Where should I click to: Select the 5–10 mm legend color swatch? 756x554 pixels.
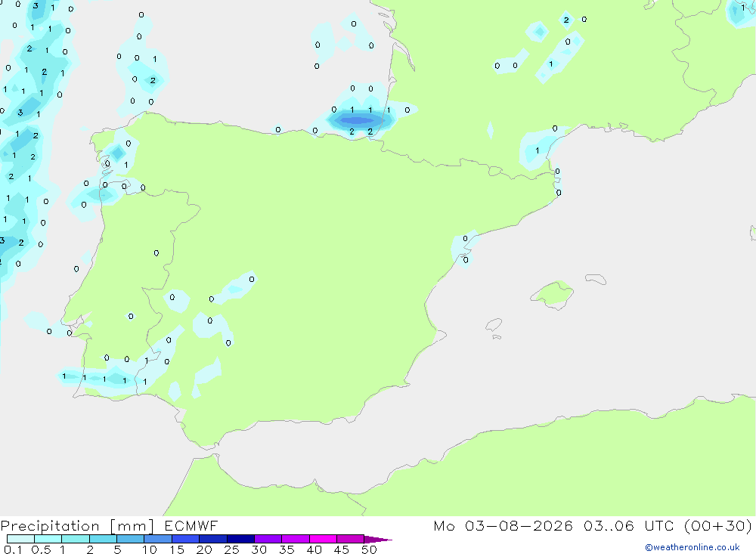coord(130,539)
